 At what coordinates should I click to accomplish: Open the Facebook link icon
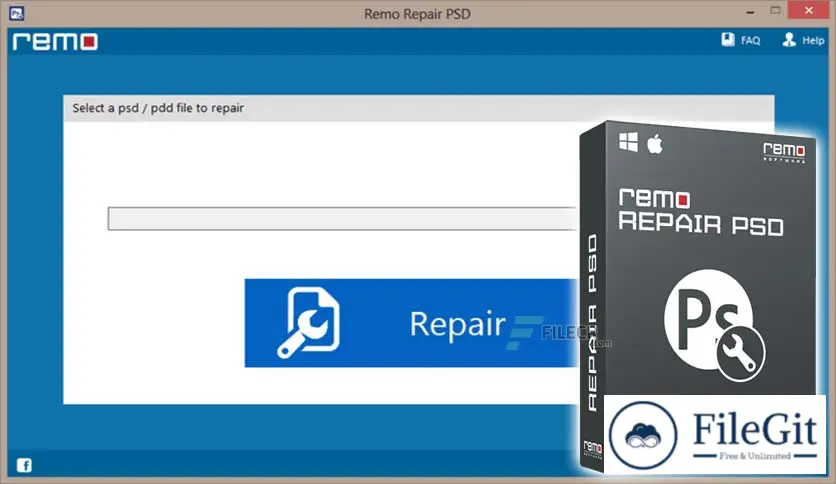pos(24,465)
